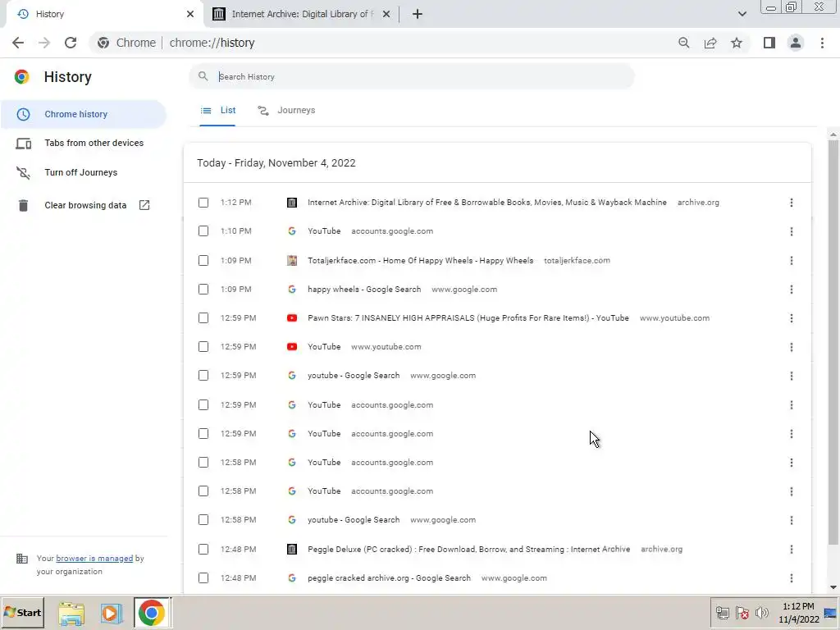Check the Internet Archive 1:12 PM entry checkbox
The height and width of the screenshot is (630, 840).
203,203
